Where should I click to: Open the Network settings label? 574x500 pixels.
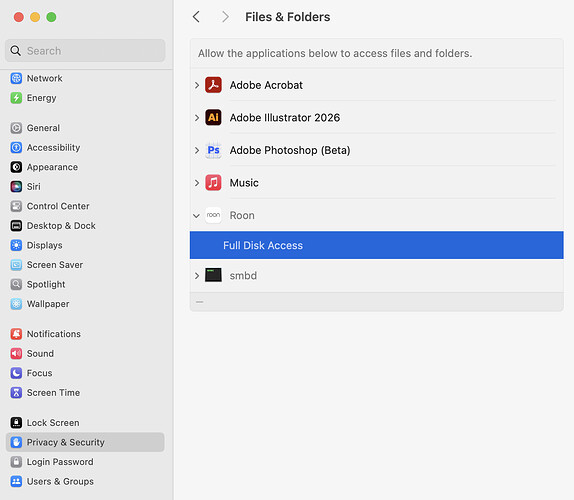[45, 78]
